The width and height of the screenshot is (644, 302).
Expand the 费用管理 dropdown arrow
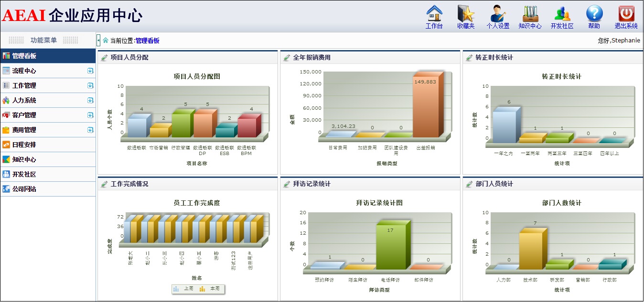[x=90, y=130]
